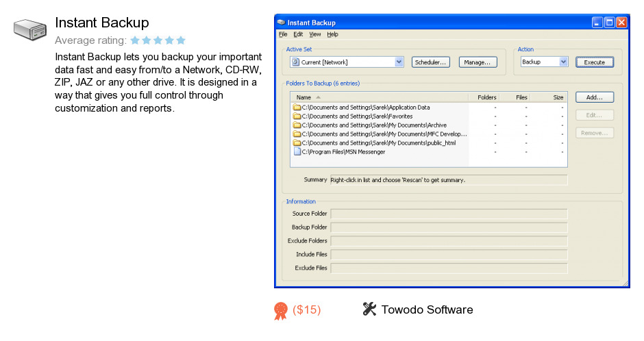Sort list by Name column header
This screenshot has width=644, height=341.
coord(380,97)
